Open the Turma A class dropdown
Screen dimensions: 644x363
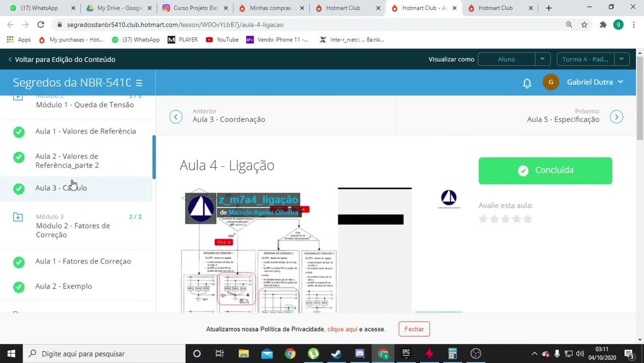593,59
